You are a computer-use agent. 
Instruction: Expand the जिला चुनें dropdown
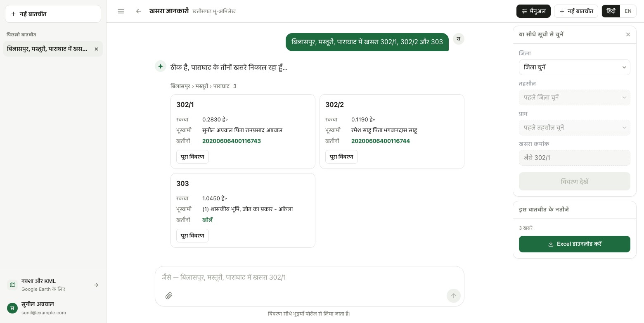pos(574,67)
